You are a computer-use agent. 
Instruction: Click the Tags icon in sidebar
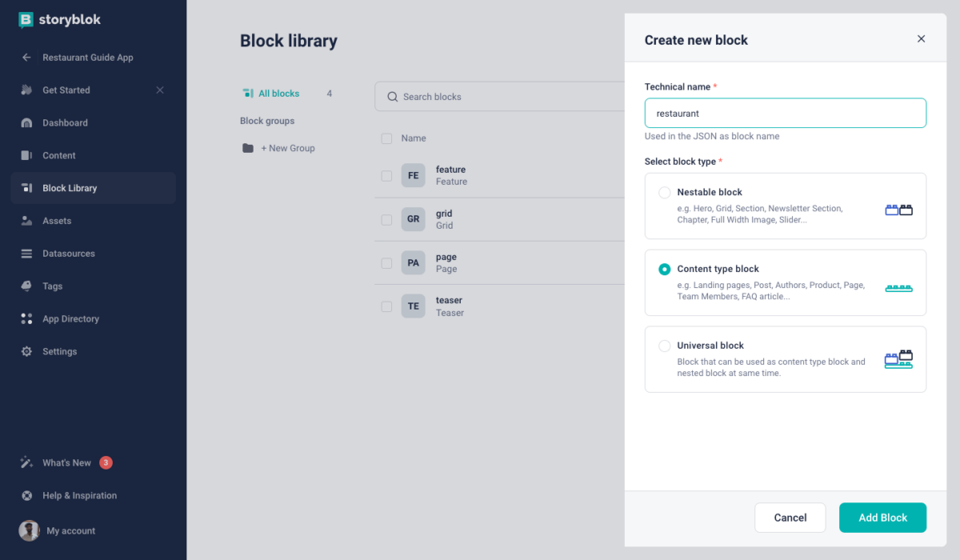click(26, 286)
